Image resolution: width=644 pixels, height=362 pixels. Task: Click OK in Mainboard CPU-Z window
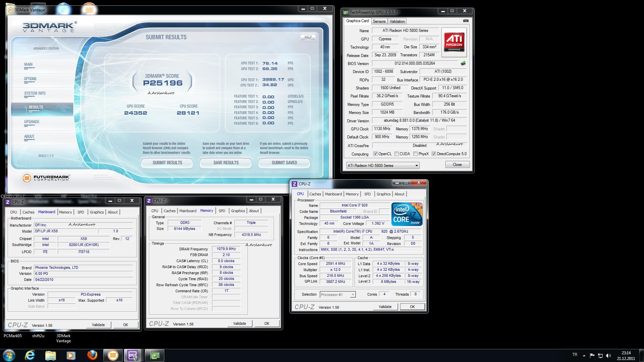pos(125,325)
